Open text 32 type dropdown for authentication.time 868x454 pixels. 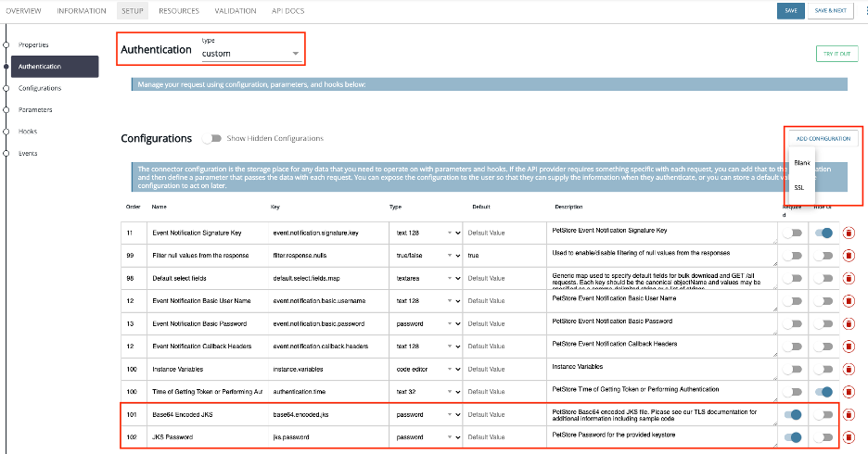[x=427, y=392]
